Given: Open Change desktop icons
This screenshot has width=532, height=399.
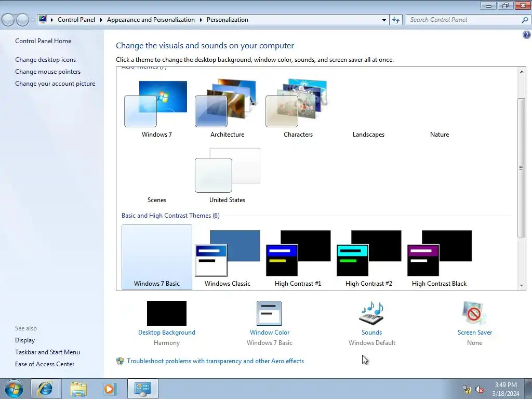Looking at the screenshot, I should [46, 60].
